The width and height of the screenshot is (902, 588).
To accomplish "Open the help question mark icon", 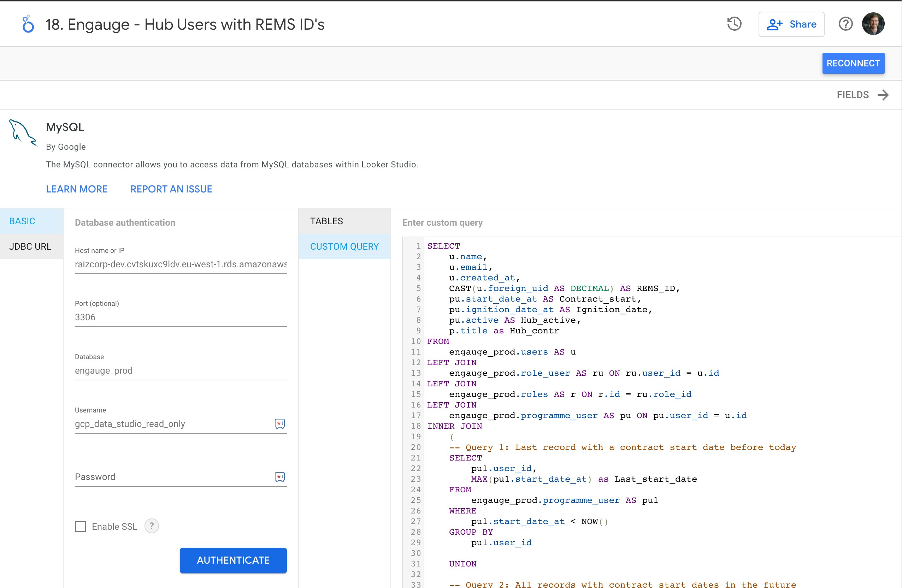I will pyautogui.click(x=845, y=24).
